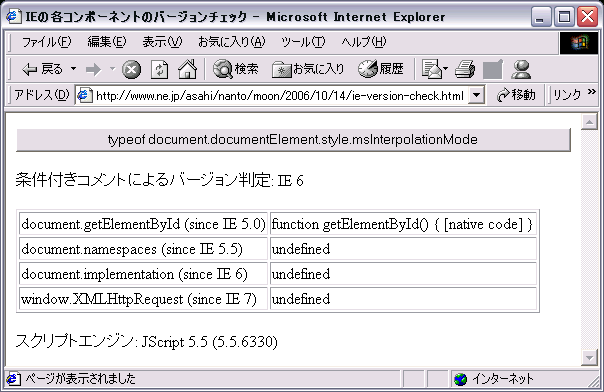Click the Messenger person icon

click(521, 70)
